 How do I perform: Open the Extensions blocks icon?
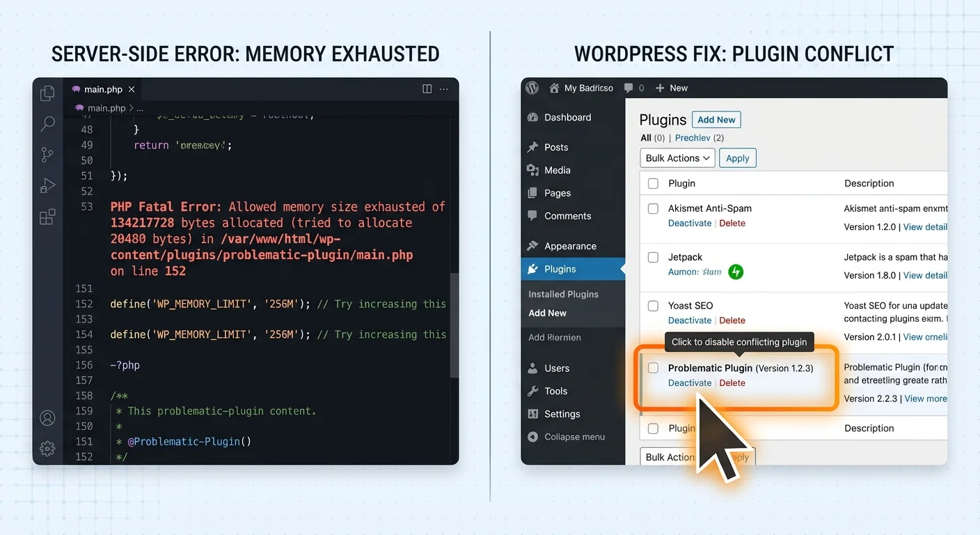coord(47,217)
